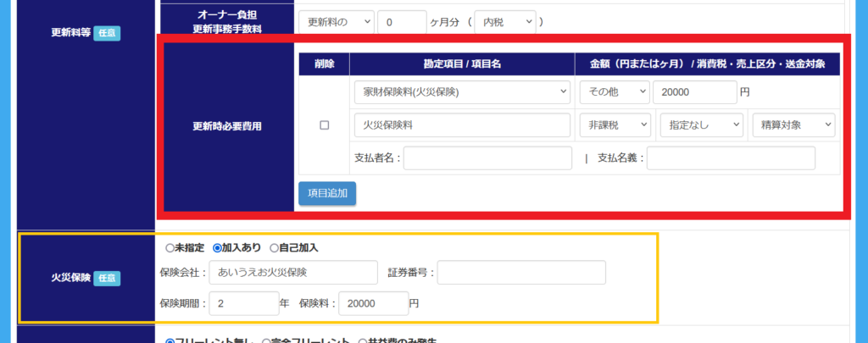The height and width of the screenshot is (343, 868).
Task: Tick the 削除 checkbox in the expense row
Action: 324,125
